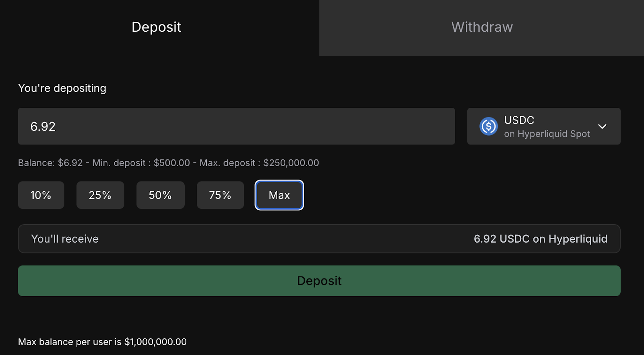The width and height of the screenshot is (644, 355).
Task: Set amount with the 75% preset
Action: pyautogui.click(x=220, y=195)
